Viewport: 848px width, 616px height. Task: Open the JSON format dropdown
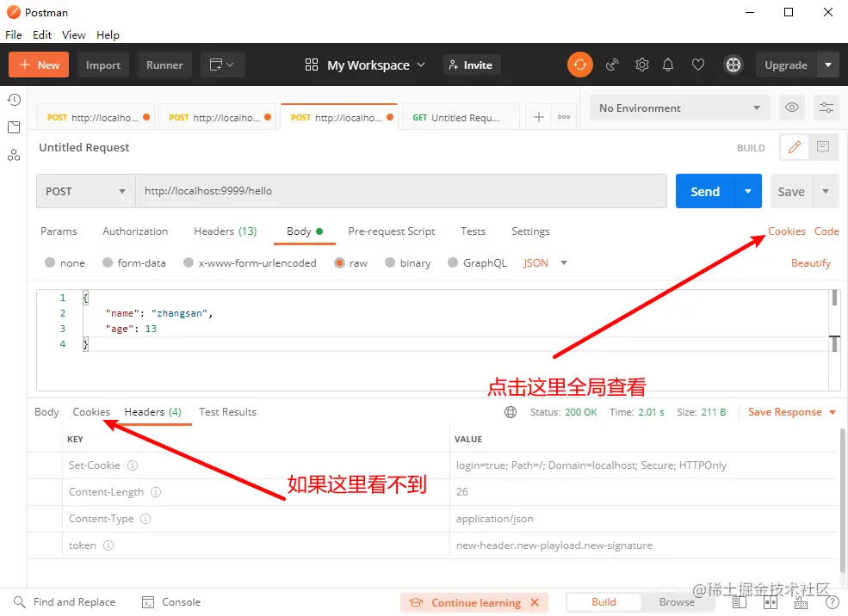point(545,263)
